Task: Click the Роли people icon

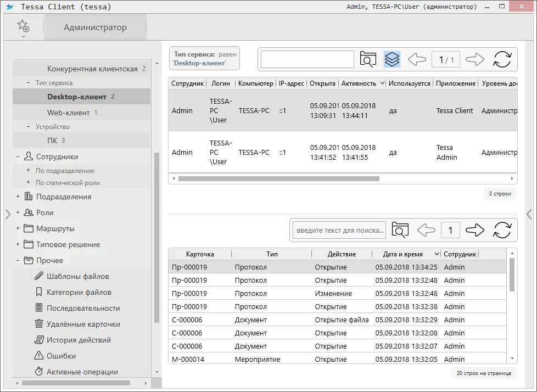Action: click(x=28, y=212)
